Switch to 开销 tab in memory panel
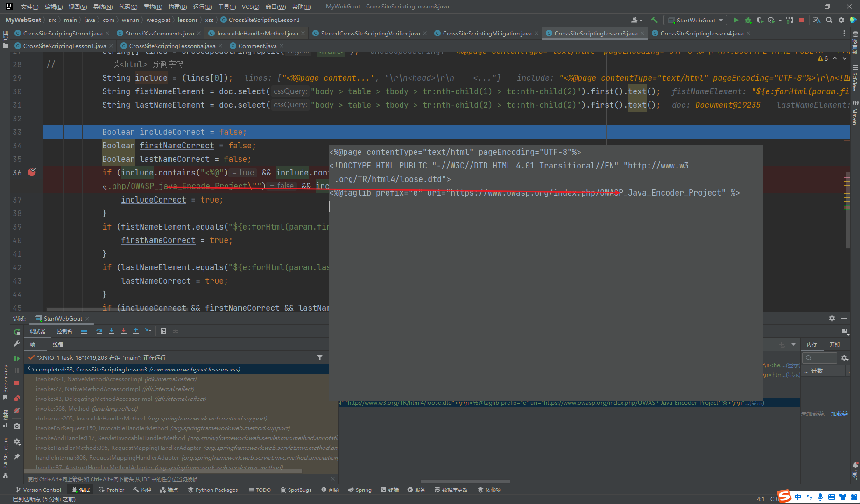860x504 pixels. pos(835,344)
